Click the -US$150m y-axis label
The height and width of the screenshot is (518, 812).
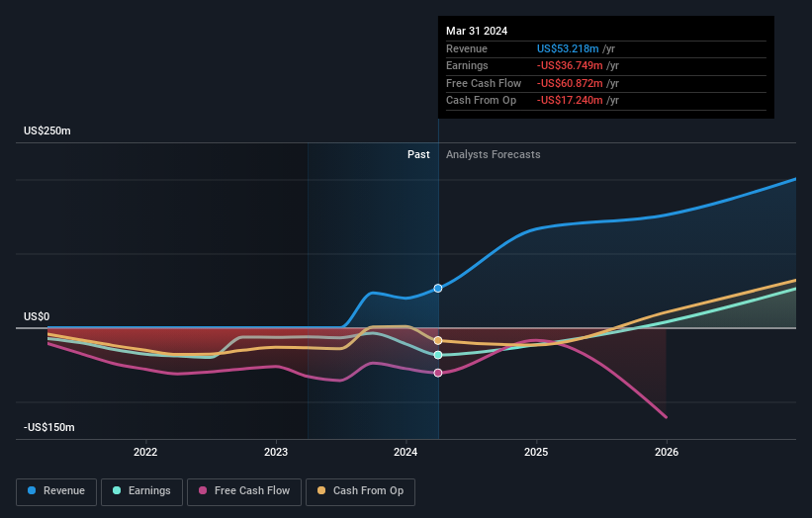click(49, 427)
